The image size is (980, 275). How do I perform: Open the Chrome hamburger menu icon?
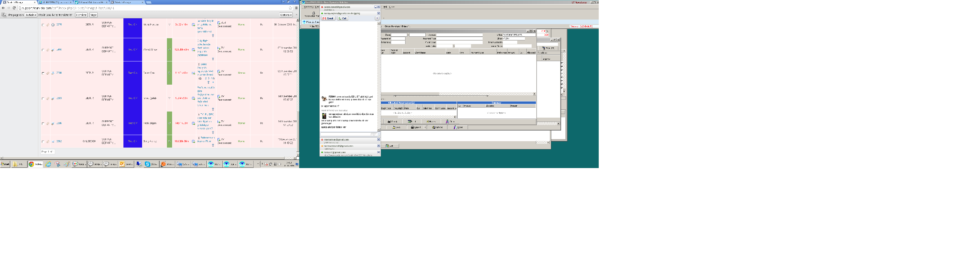click(x=296, y=8)
